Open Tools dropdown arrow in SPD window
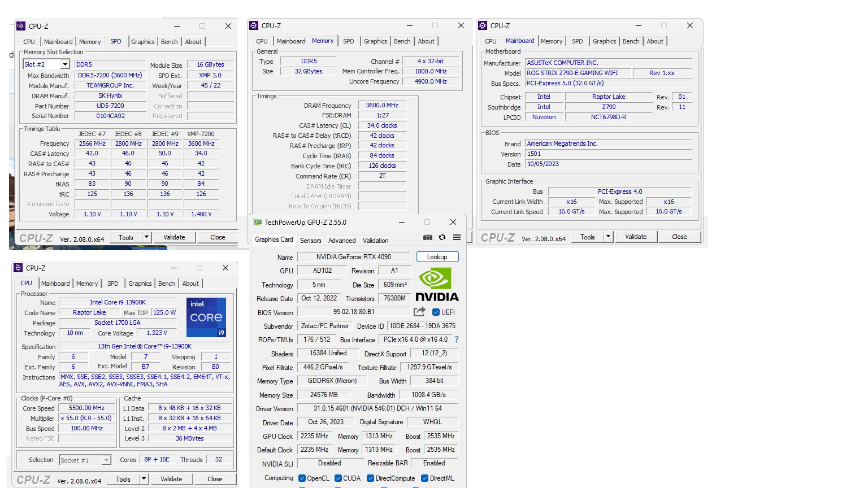868x488 pixels. (x=147, y=237)
